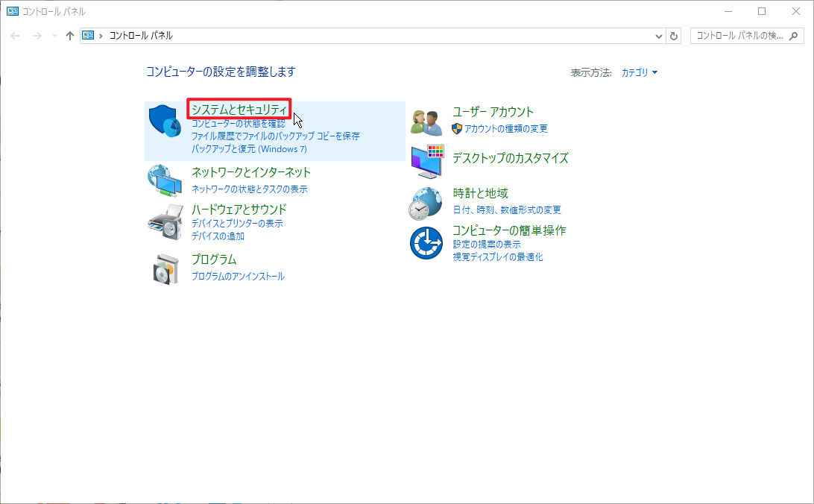Click the User Accounts people icon
Screen dimensions: 814x504
coord(428,122)
